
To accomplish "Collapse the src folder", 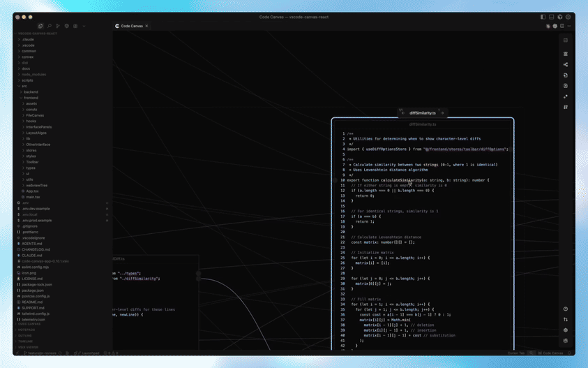I will point(24,86).
